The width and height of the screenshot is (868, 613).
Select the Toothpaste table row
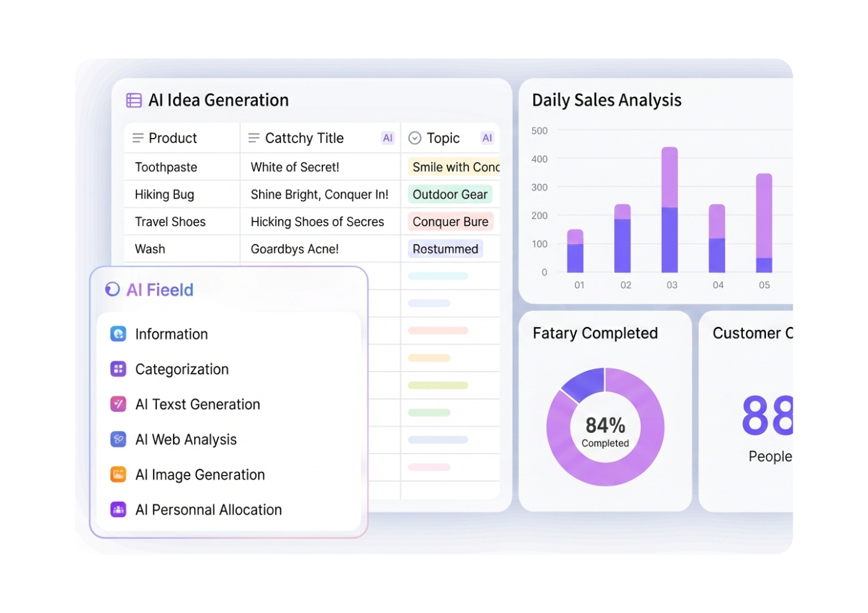point(165,167)
